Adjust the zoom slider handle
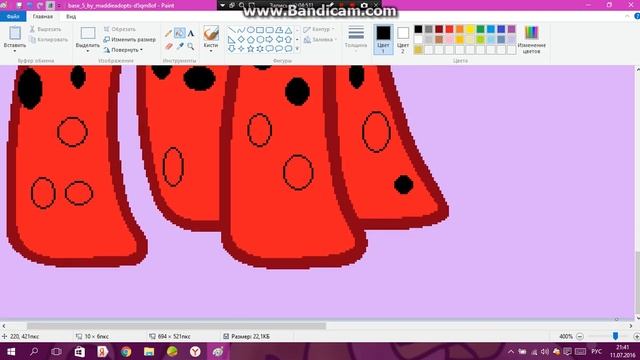 click(x=615, y=336)
